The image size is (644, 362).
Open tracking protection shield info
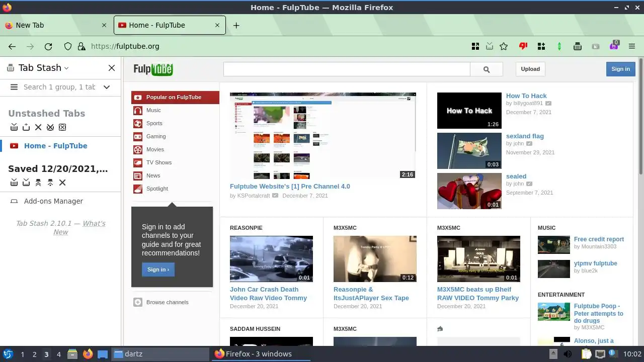click(68, 46)
